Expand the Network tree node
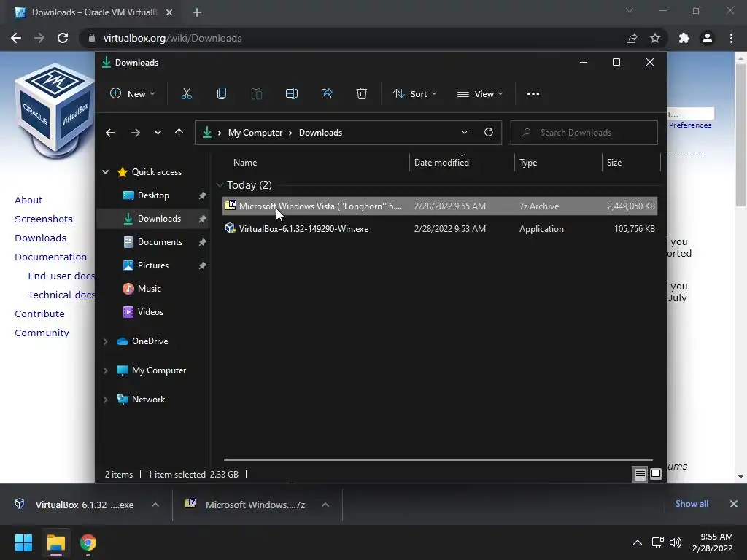This screenshot has height=560, width=747. [x=105, y=400]
